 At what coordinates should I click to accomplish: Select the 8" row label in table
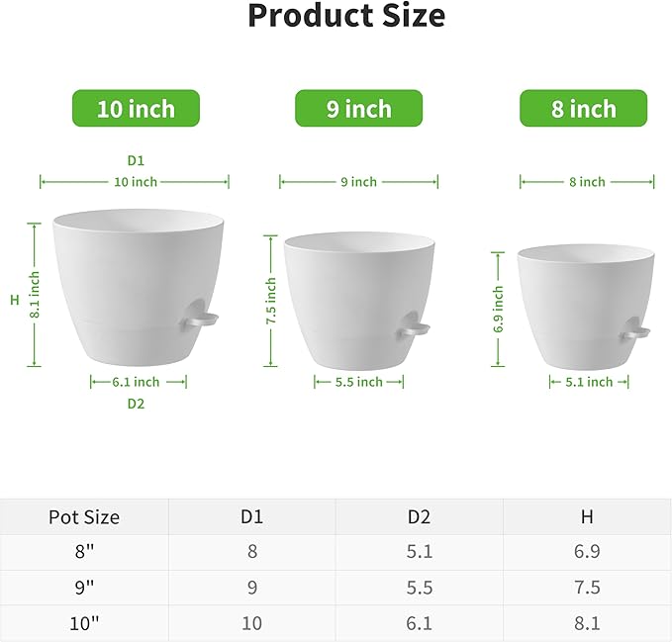[x=84, y=552]
